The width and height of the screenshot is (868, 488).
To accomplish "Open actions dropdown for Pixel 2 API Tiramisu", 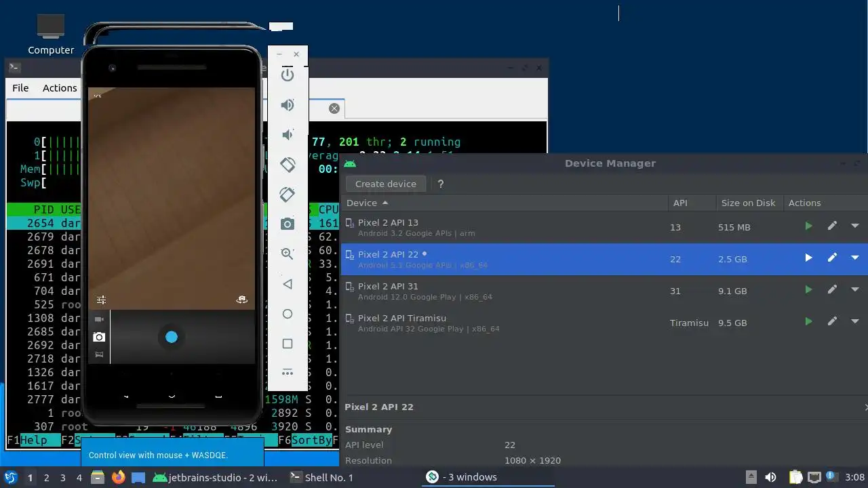I will (x=855, y=322).
